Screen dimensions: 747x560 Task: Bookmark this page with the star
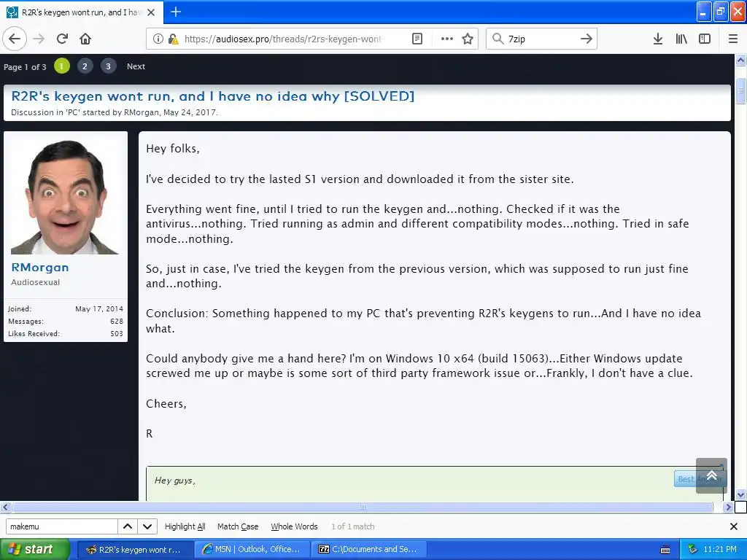pos(468,39)
